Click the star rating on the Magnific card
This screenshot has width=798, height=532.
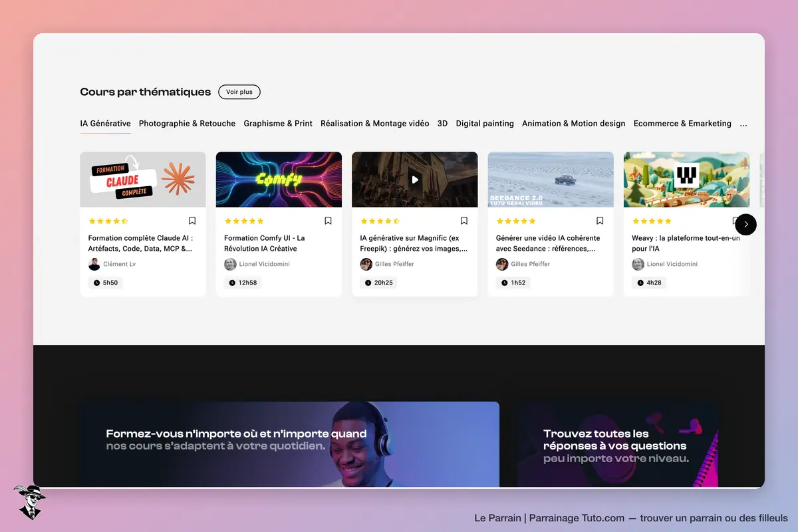(380, 221)
